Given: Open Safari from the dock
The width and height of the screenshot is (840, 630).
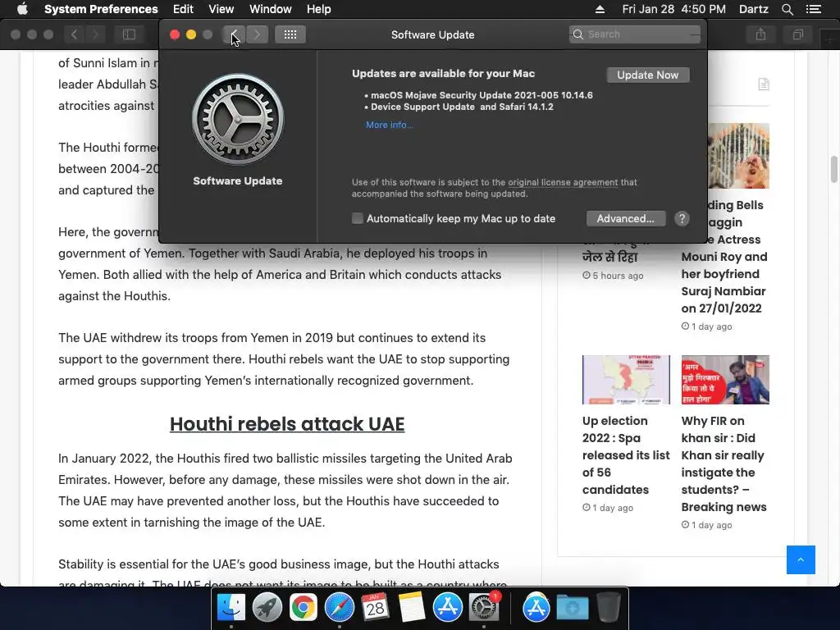Looking at the screenshot, I should tap(339, 608).
